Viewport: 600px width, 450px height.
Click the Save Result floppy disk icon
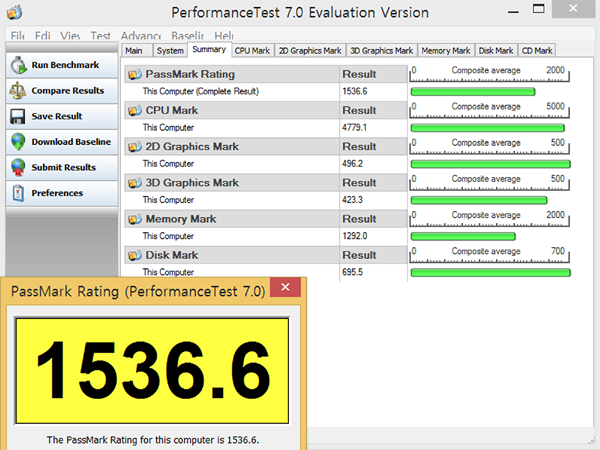point(18,116)
